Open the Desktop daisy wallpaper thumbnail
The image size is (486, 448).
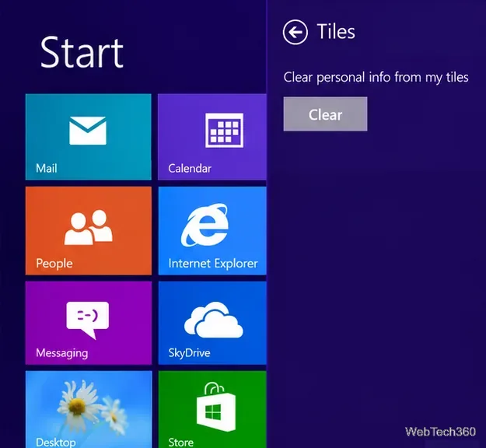coord(89,409)
